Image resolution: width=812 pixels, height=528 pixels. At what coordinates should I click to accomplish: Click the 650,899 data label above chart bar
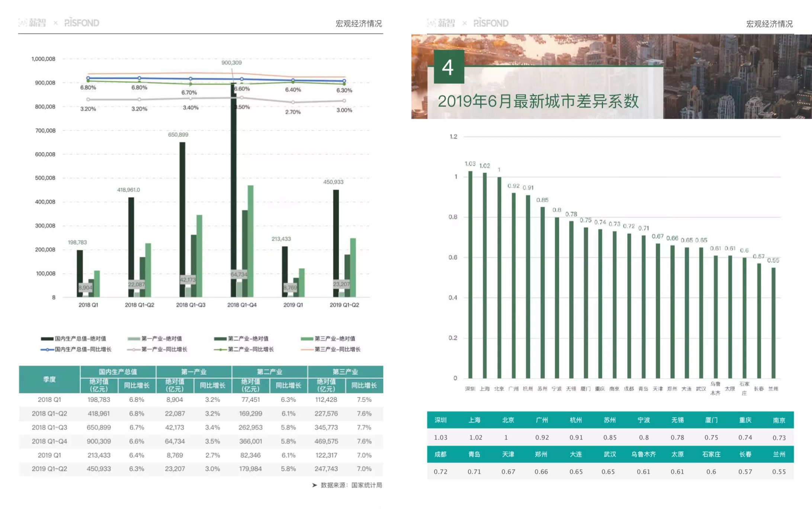[x=178, y=135]
